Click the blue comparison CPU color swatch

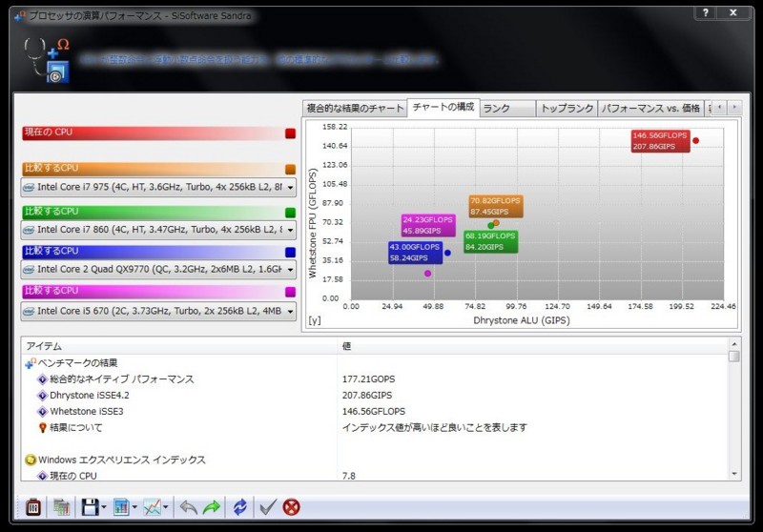(290, 252)
